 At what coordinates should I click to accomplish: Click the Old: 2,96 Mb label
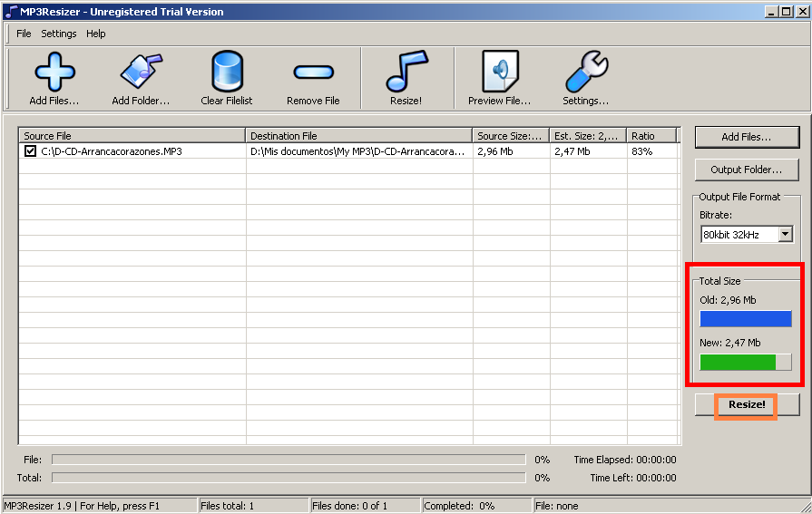pyautogui.click(x=728, y=300)
